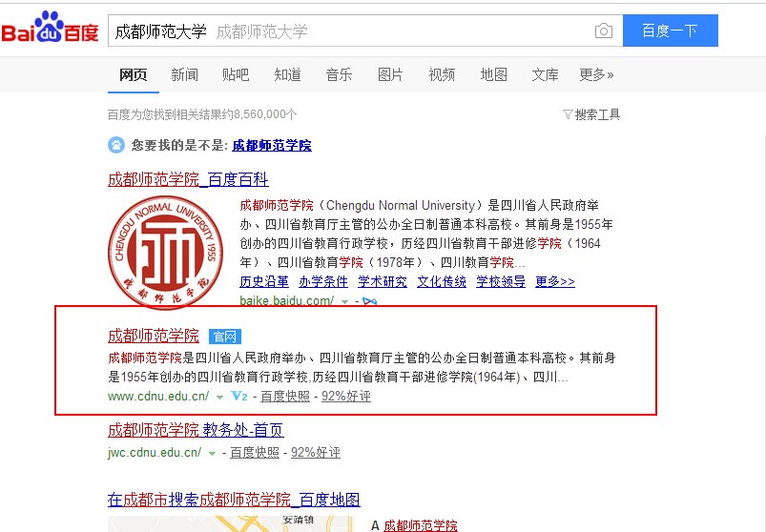Open 搜索工具 filter

click(597, 114)
